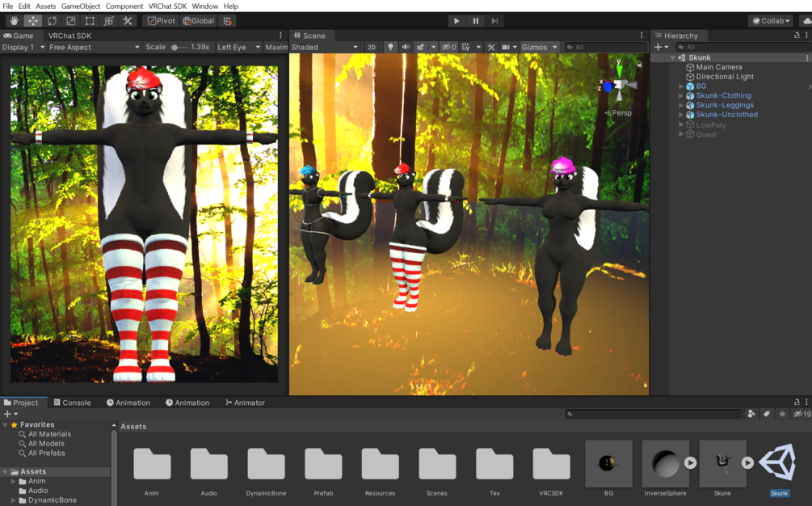Click the Play button

(x=456, y=21)
